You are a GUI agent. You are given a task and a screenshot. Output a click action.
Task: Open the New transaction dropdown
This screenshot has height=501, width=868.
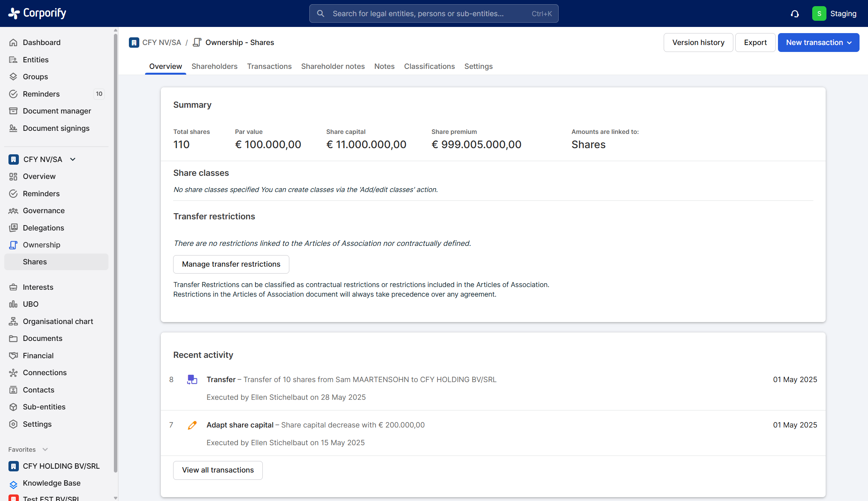[x=818, y=43]
